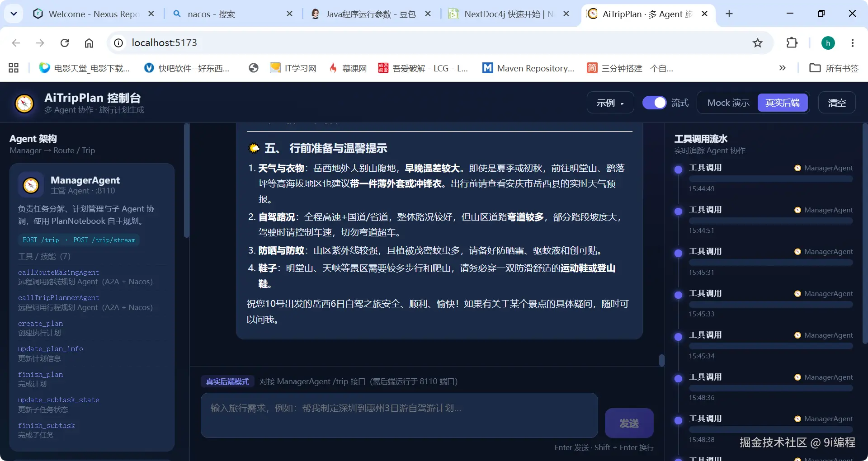Open Maven Repository bookmark

point(528,68)
